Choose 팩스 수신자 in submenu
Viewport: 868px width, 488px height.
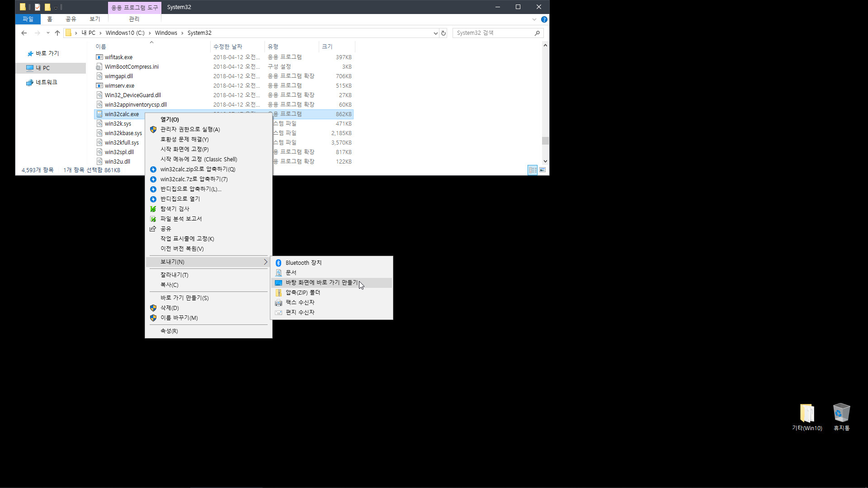pos(331,302)
